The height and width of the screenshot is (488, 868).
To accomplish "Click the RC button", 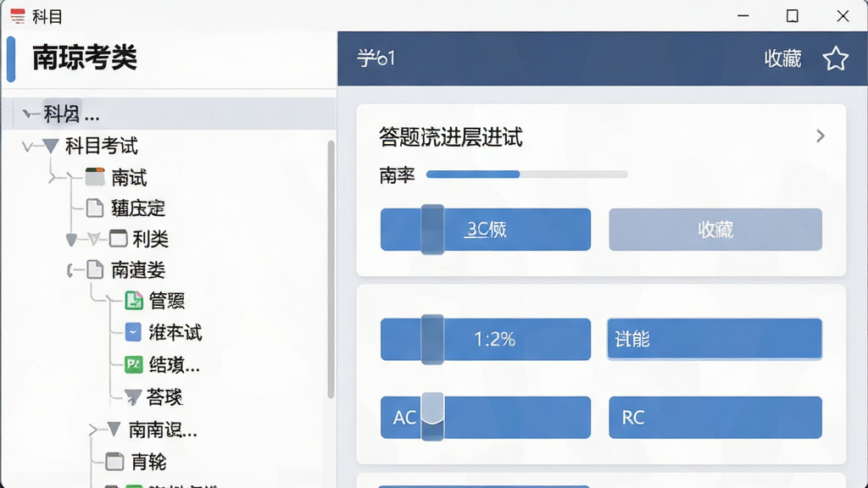I will 715,418.
